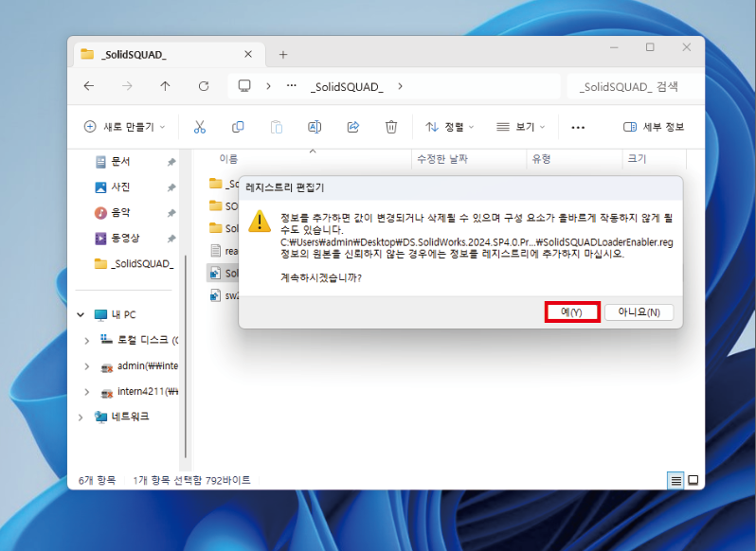
Task: Open the See more ellipsis in toolbar
Action: (x=578, y=127)
